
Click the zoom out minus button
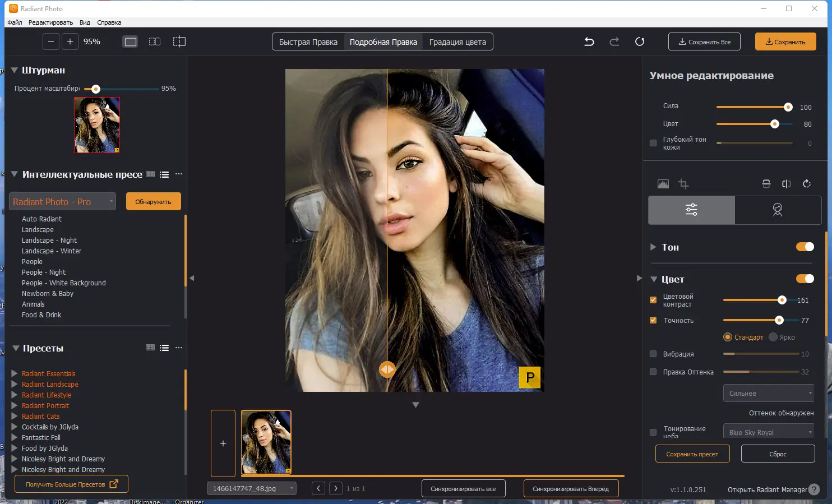point(51,41)
